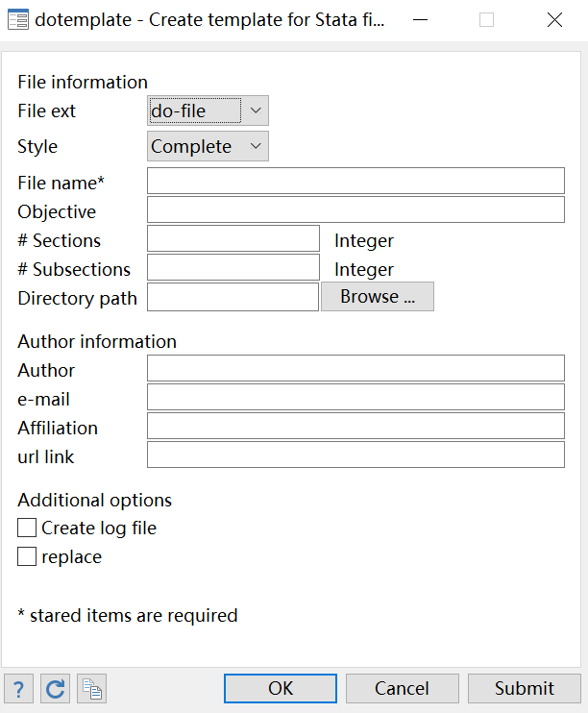Focus the Directory path field
The height and width of the screenshot is (713, 588).
pos(233,297)
